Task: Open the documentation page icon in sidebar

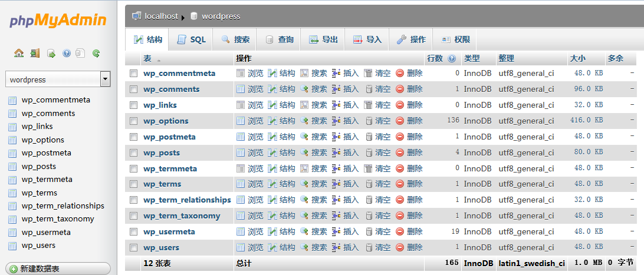Action: (x=80, y=53)
